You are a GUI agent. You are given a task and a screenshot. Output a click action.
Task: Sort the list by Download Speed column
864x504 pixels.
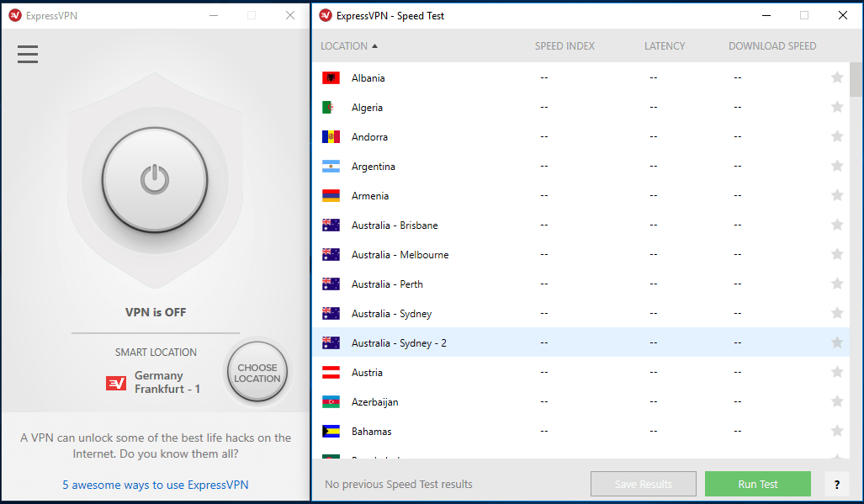772,46
